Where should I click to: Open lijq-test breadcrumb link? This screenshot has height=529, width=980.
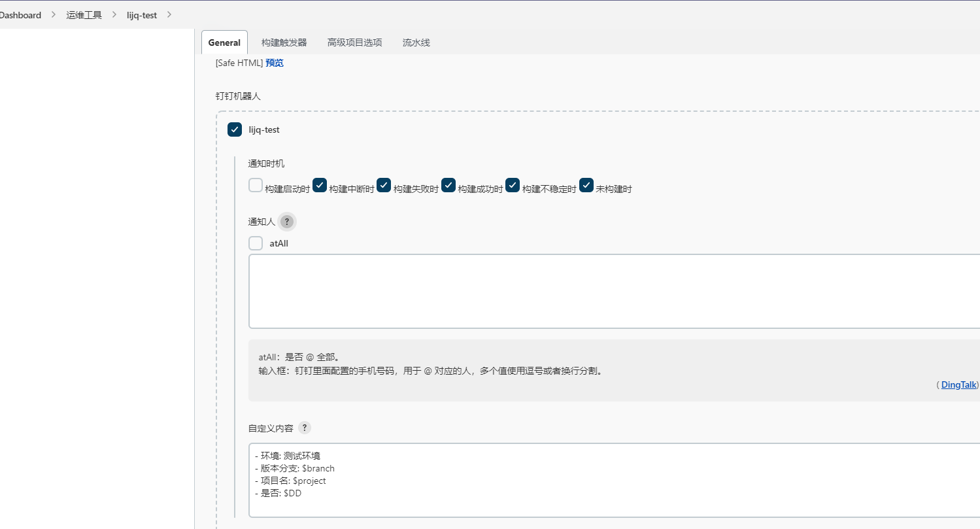(x=142, y=15)
